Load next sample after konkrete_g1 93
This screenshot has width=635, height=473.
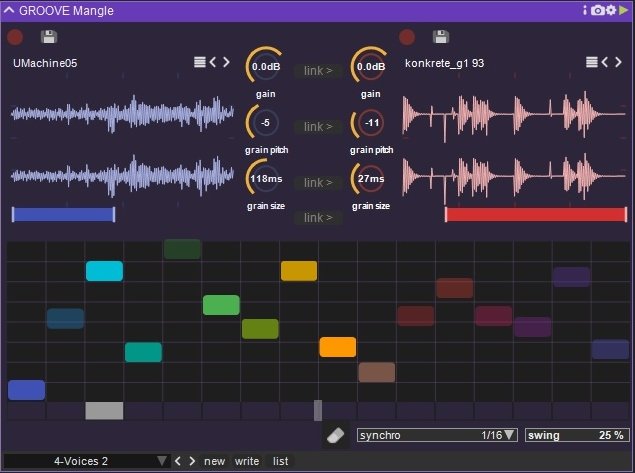pyautogui.click(x=618, y=62)
